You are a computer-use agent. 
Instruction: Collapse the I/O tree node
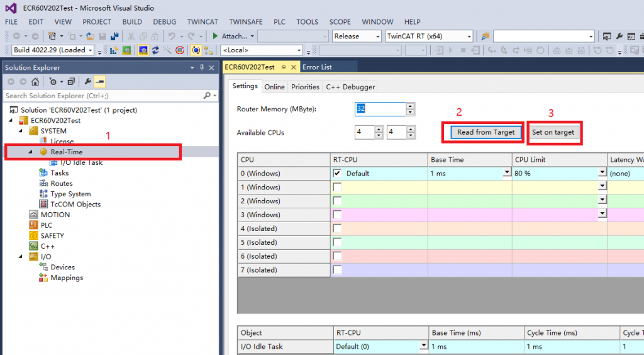point(21,256)
